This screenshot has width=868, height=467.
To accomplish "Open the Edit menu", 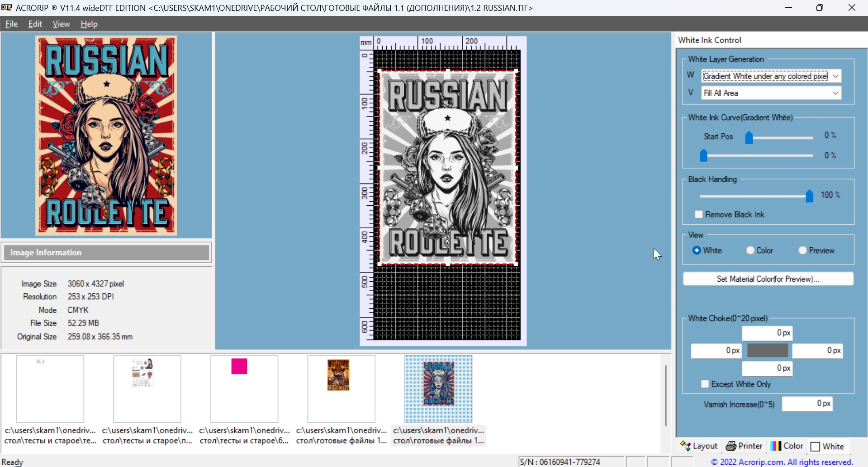I will [35, 24].
